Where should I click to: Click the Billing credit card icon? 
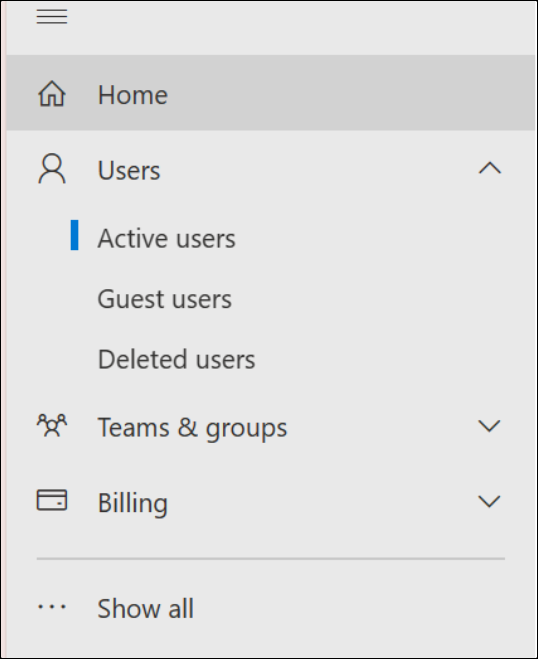pyautogui.click(x=52, y=500)
